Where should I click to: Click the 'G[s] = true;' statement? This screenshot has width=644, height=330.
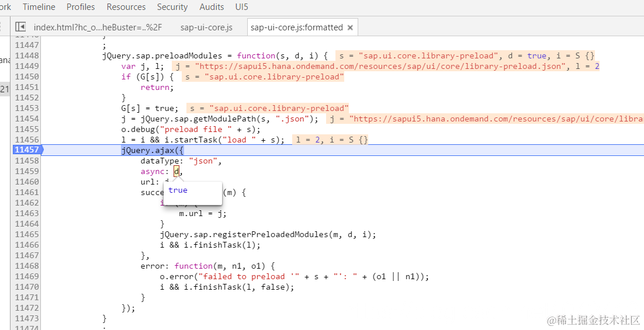150,109
